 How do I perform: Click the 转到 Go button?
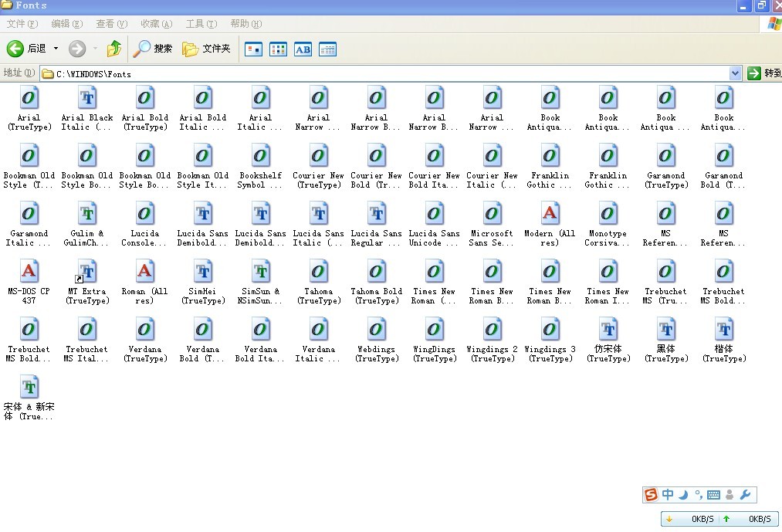(x=764, y=73)
